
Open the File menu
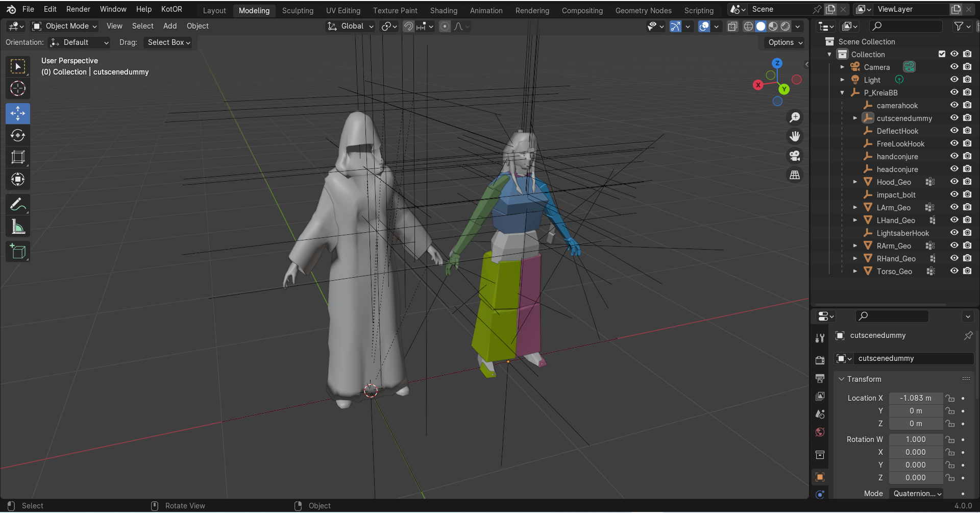point(29,9)
